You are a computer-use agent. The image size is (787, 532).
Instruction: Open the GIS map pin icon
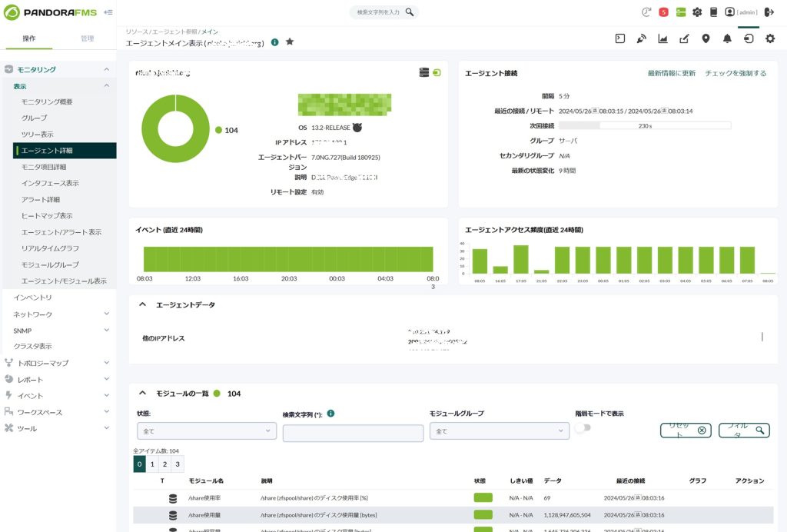point(706,38)
